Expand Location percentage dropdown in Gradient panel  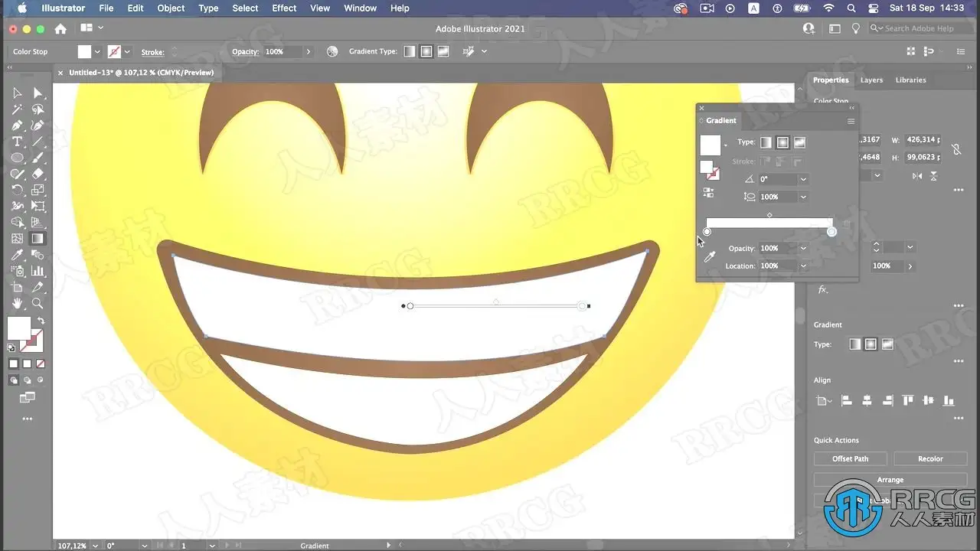click(x=803, y=266)
